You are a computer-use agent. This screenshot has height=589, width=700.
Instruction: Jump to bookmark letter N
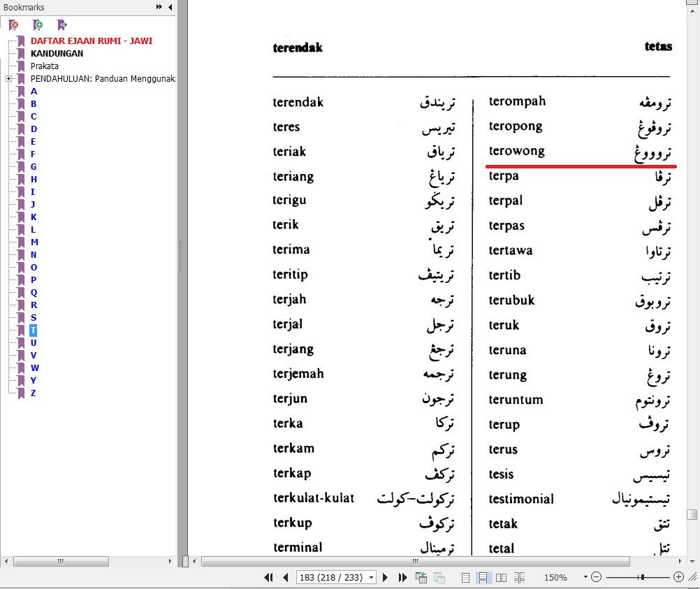click(34, 254)
